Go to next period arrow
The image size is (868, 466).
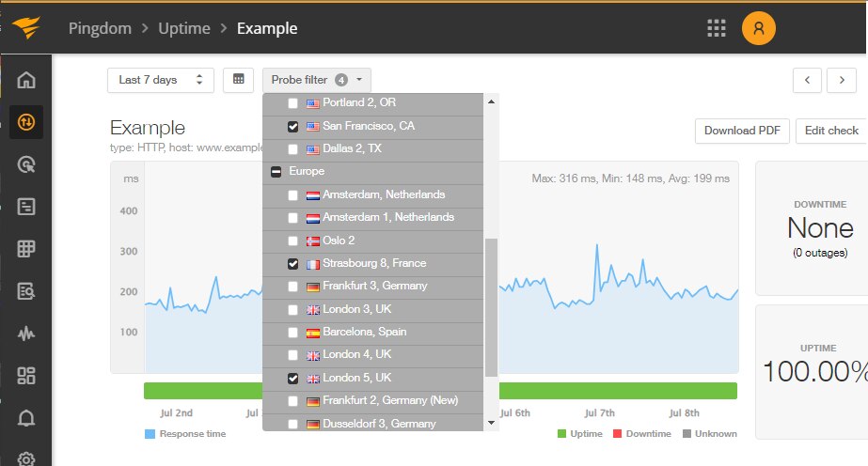pyautogui.click(x=842, y=80)
